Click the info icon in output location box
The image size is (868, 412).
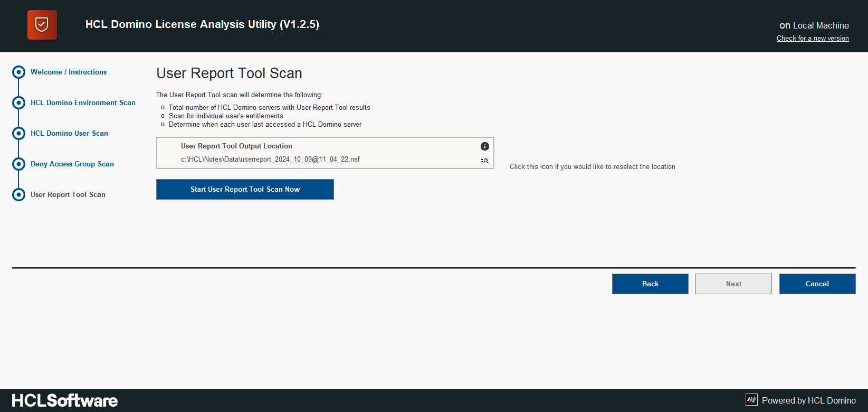[x=485, y=146]
